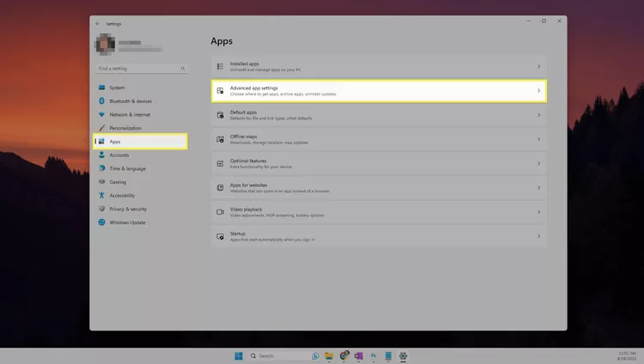The width and height of the screenshot is (644, 364).
Task: Expand the Optional features chevron
Action: coord(539,163)
